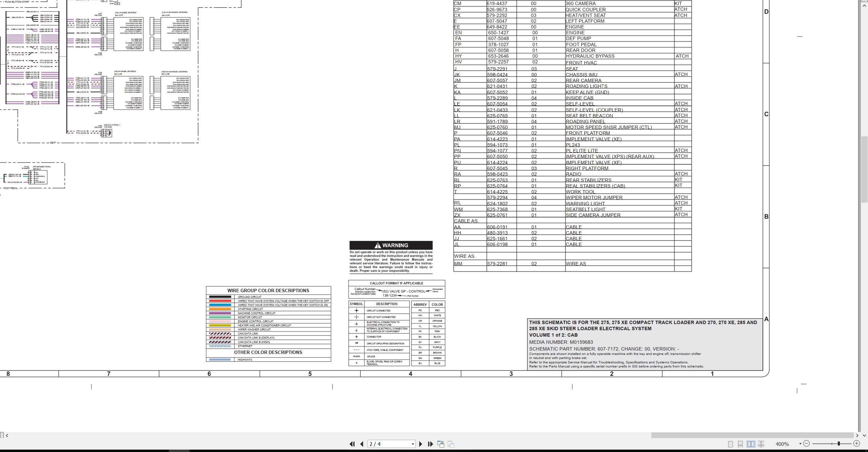Click the OTHER COLOR DESCRIPTIONS heading
This screenshot has width=868, height=452.
coord(268,352)
